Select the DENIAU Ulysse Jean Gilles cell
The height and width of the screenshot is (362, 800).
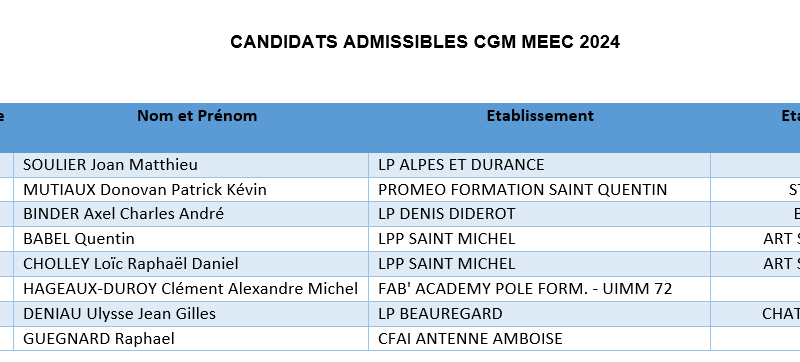(x=191, y=314)
